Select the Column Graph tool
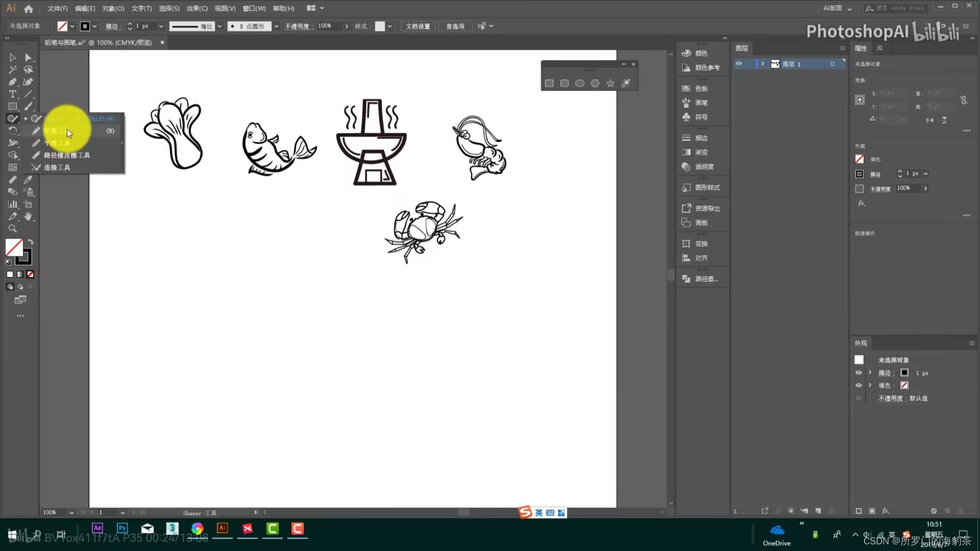The width and height of the screenshot is (980, 551). tap(12, 205)
